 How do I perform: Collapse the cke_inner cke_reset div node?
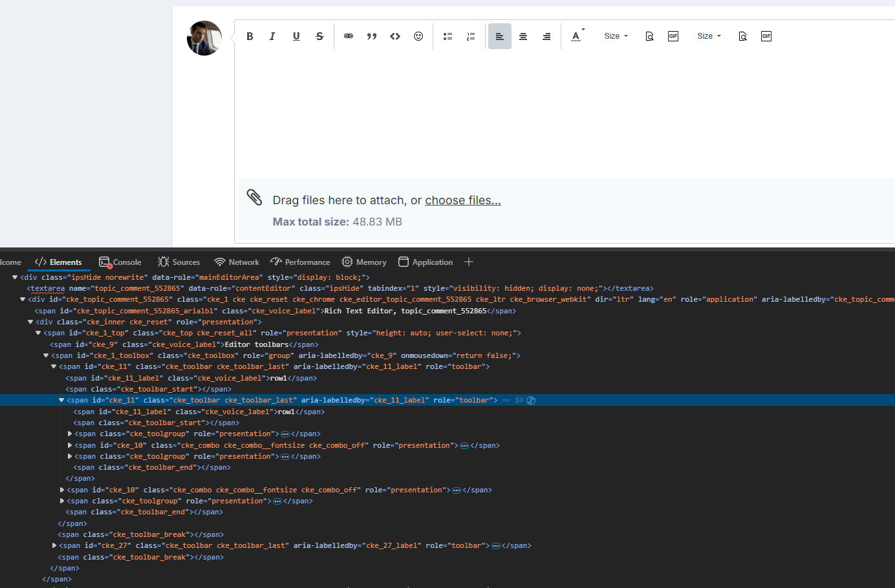click(x=30, y=322)
